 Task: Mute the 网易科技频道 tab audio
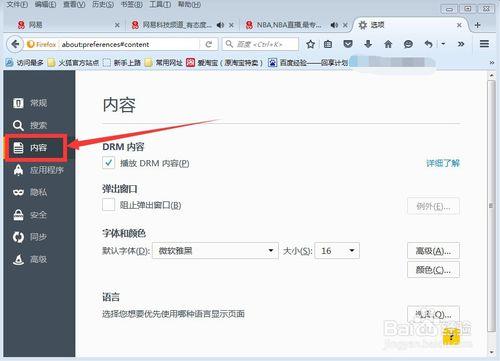[x=220, y=25]
